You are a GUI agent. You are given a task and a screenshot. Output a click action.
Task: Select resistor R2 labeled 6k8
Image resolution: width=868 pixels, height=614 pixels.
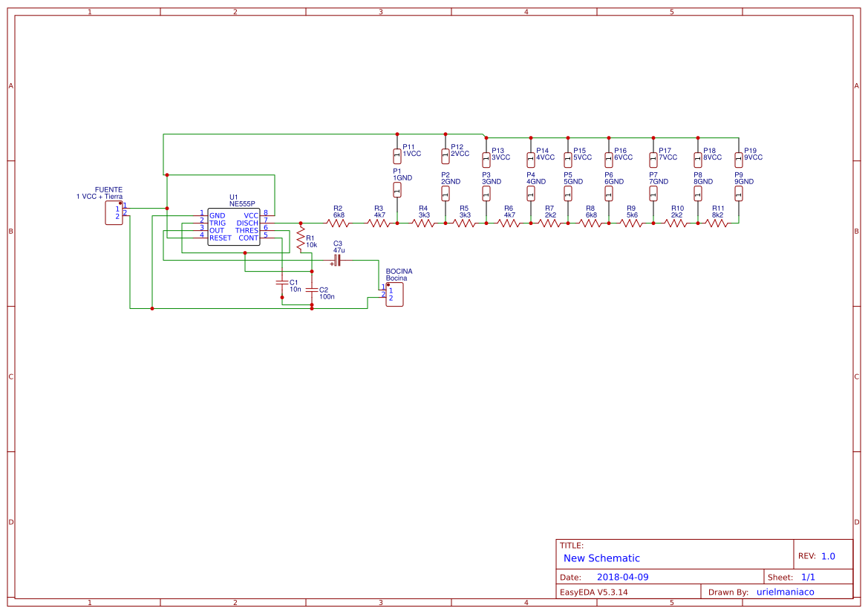coord(339,221)
